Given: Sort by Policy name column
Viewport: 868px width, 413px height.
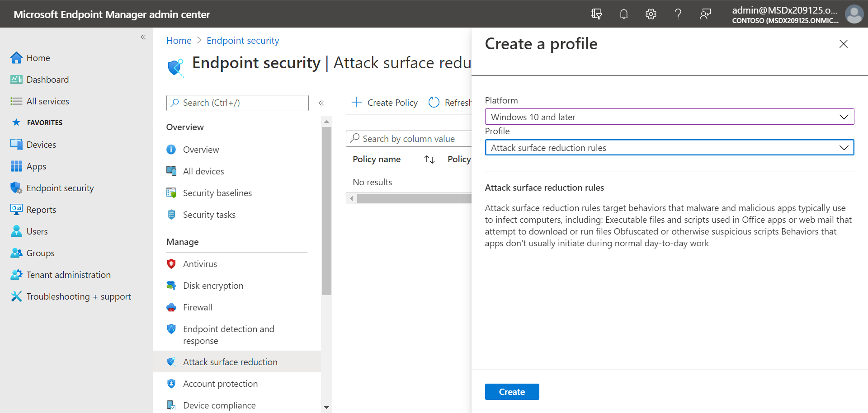Looking at the screenshot, I should [429, 160].
